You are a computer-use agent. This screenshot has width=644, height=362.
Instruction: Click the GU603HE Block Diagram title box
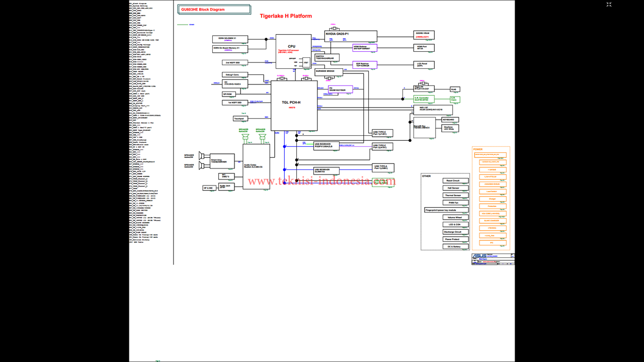click(x=215, y=9)
